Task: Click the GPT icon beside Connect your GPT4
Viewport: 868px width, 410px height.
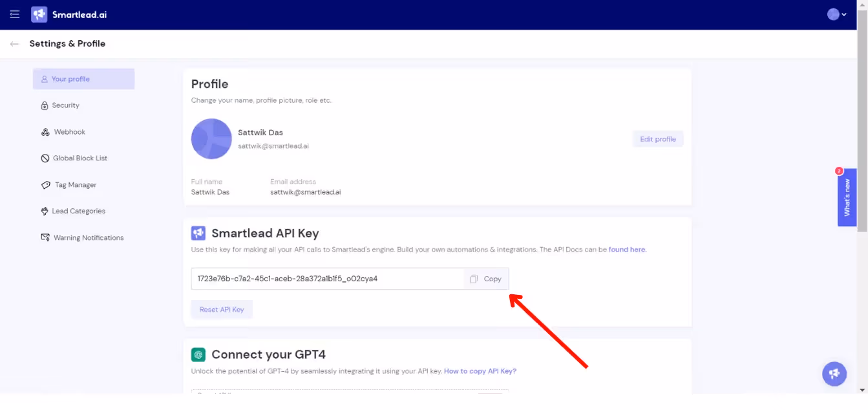Action: tap(198, 354)
